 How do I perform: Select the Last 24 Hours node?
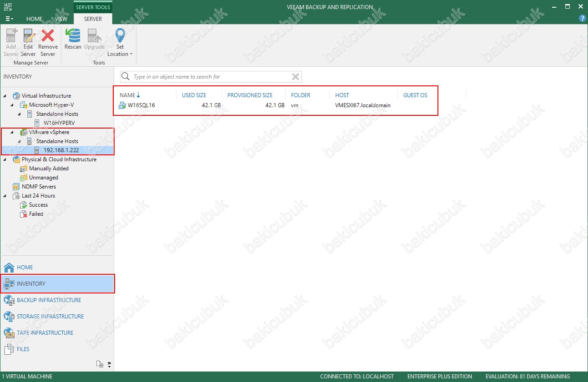[39, 196]
